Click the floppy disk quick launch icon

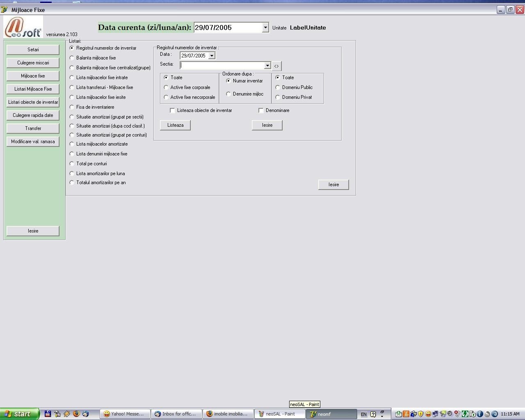point(48,414)
